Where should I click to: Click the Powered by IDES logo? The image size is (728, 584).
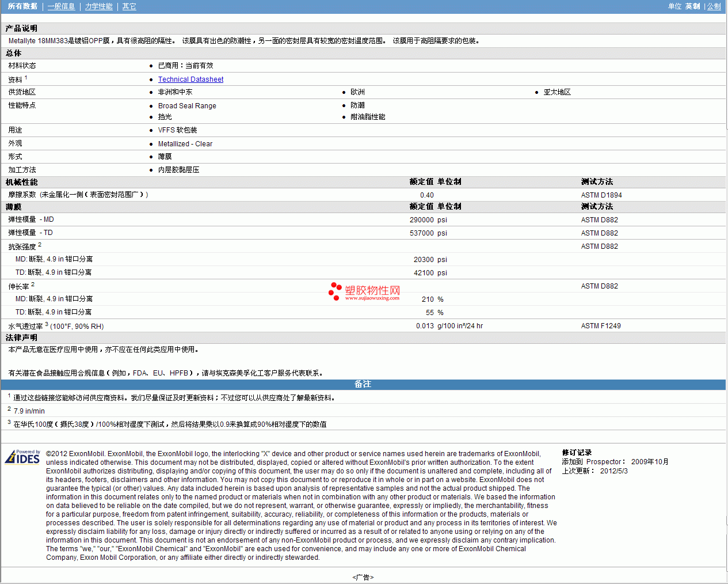click(x=22, y=457)
